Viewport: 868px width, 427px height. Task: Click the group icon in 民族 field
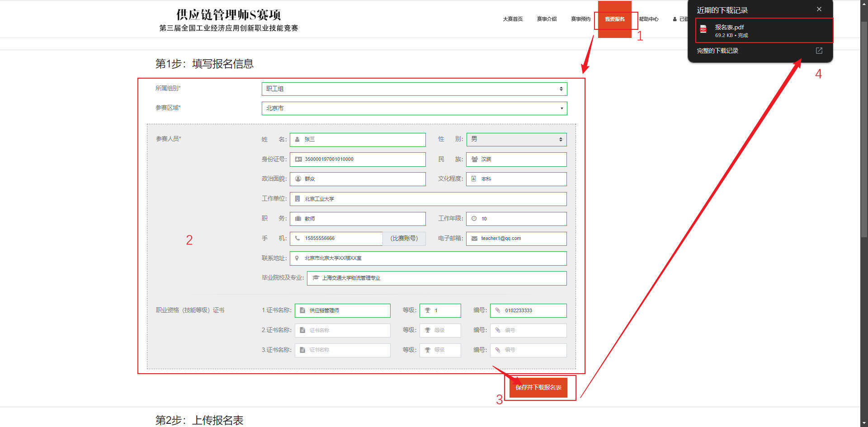[x=475, y=160]
